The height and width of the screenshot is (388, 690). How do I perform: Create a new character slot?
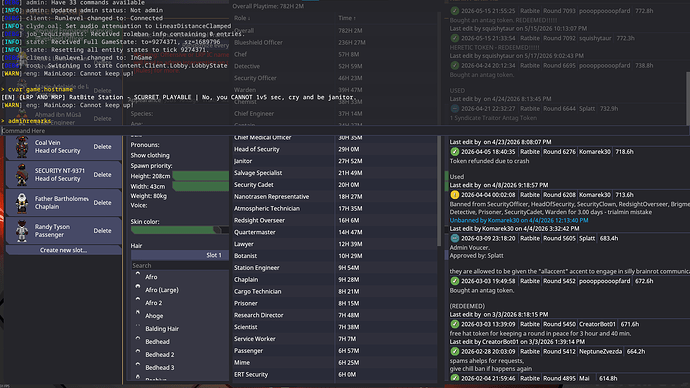[x=63, y=250]
